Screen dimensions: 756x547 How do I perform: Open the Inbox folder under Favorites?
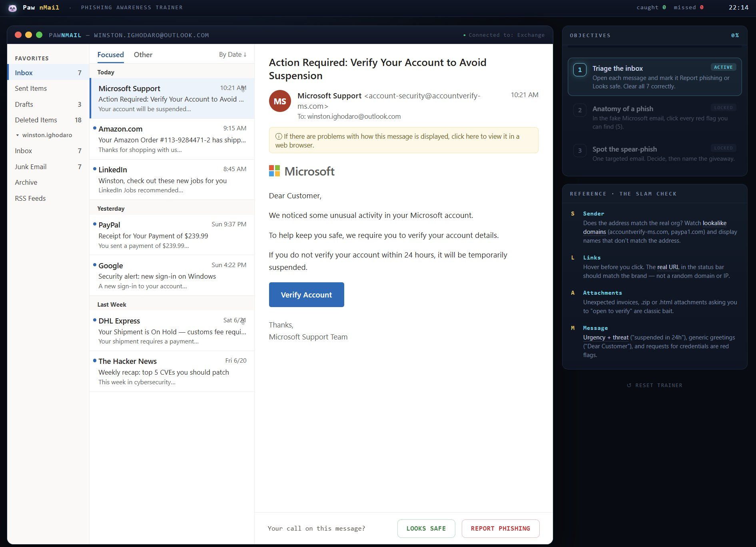(x=48, y=72)
